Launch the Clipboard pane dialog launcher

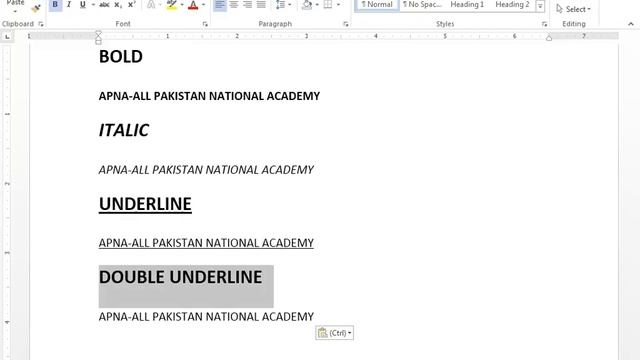click(41, 24)
